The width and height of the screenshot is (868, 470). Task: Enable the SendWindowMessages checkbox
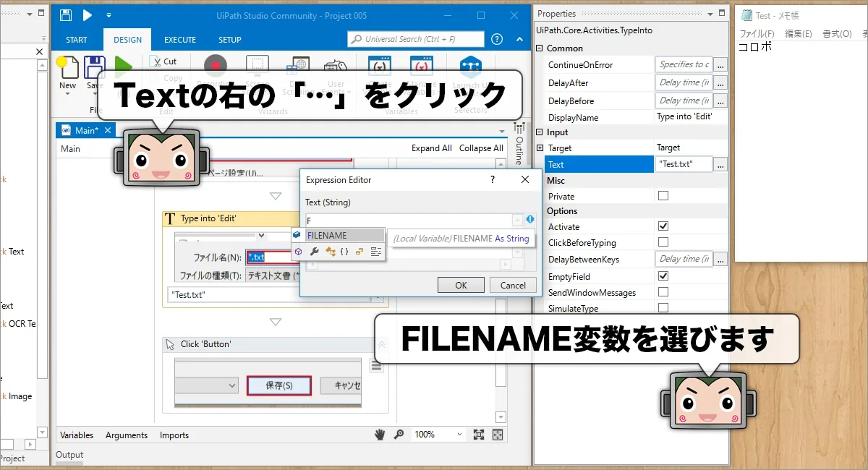(x=663, y=292)
